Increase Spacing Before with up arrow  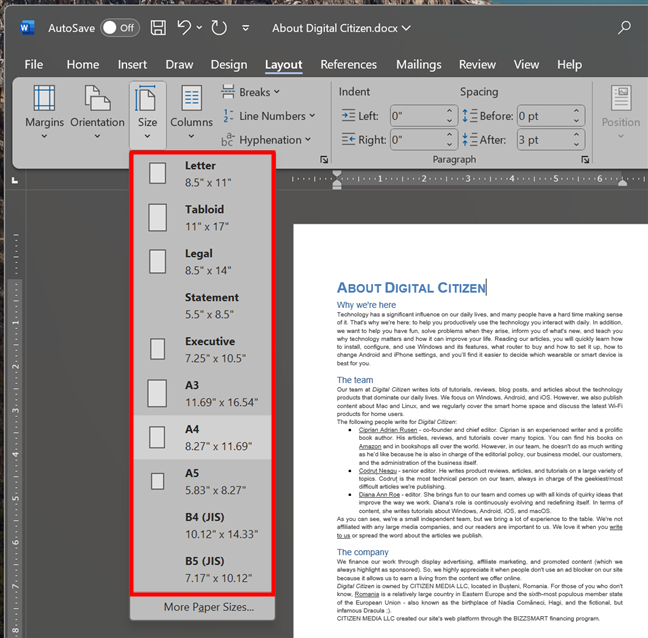point(577,110)
